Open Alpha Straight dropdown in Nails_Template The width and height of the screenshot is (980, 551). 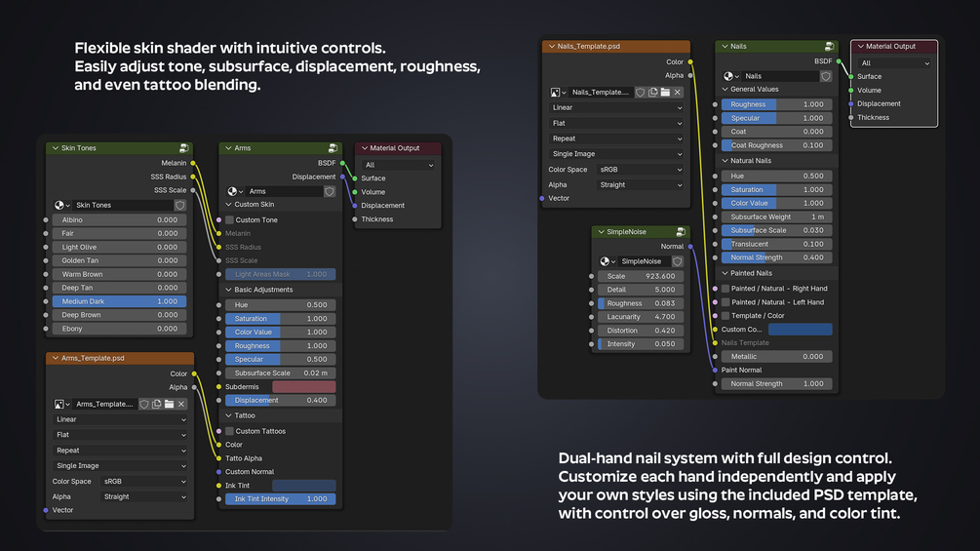click(x=640, y=185)
